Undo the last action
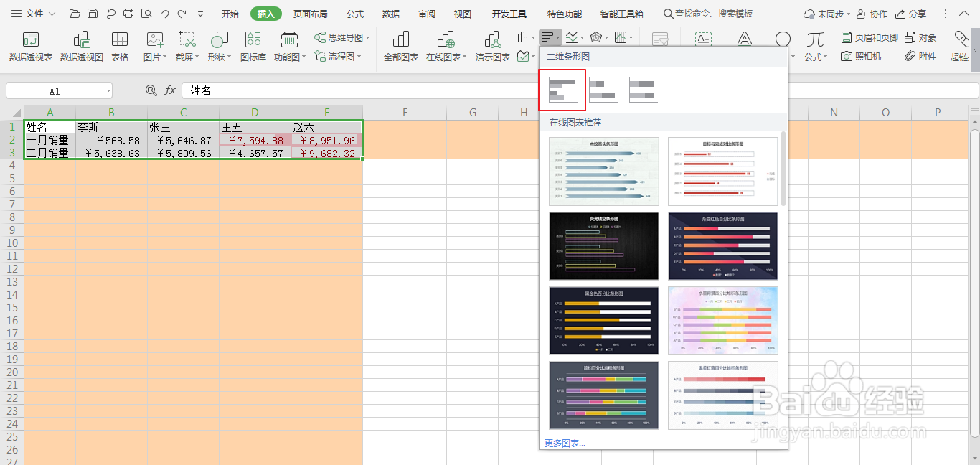Viewport: 980px width, 465px height. point(164,14)
